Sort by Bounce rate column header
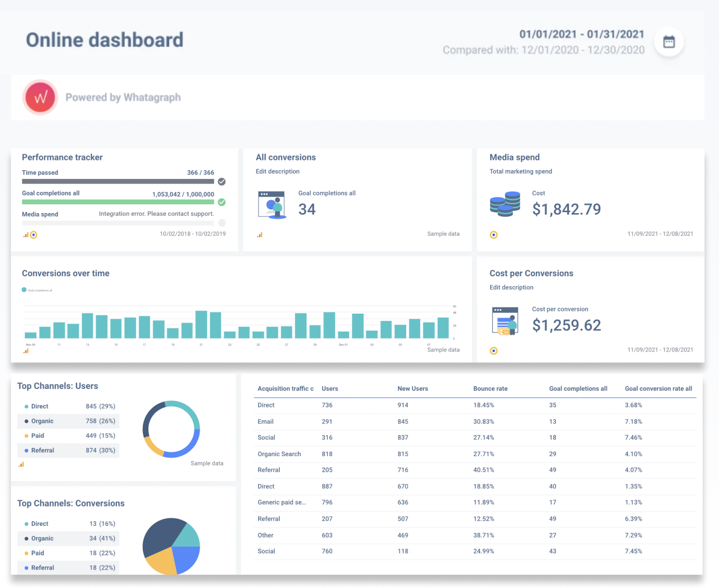This screenshot has height=588, width=719. (490, 389)
